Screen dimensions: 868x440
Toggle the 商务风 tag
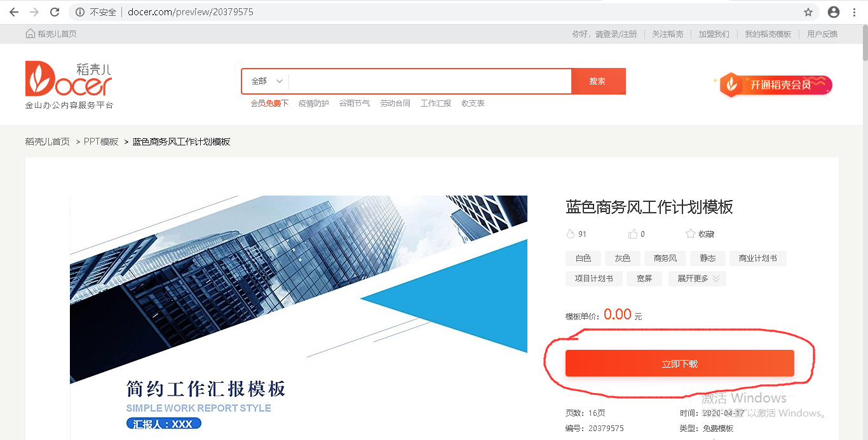click(x=665, y=258)
